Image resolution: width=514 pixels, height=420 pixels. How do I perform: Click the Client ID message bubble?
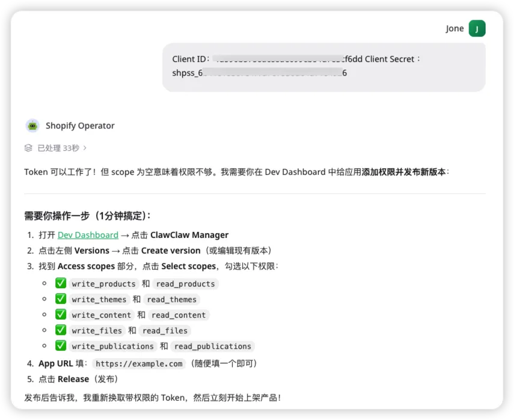[x=324, y=67]
